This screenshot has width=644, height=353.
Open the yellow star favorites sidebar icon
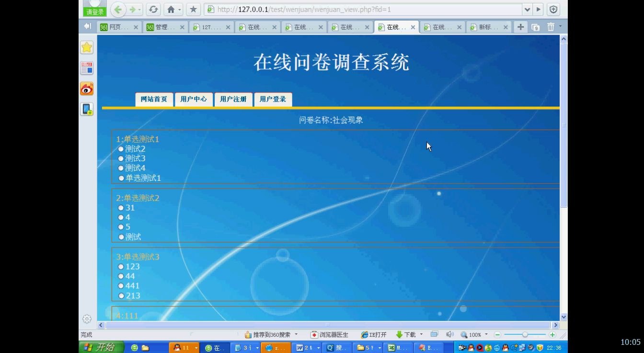pyautogui.click(x=87, y=47)
